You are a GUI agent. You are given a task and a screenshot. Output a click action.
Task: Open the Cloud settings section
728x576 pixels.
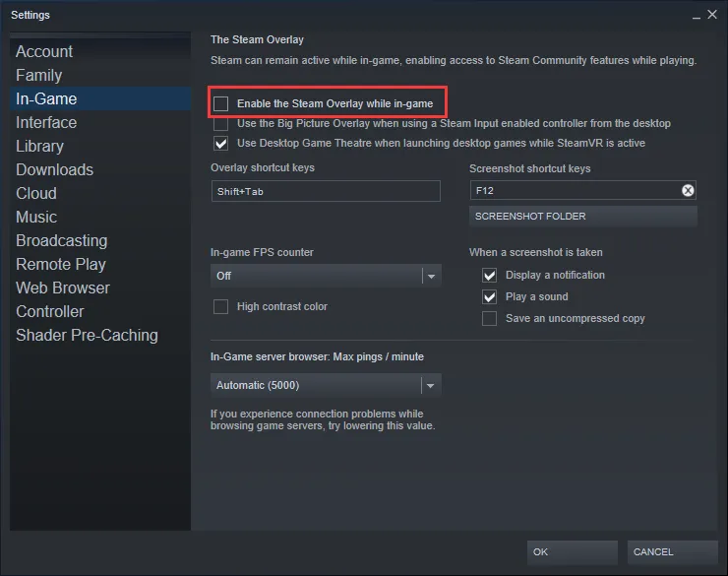[99, 193]
